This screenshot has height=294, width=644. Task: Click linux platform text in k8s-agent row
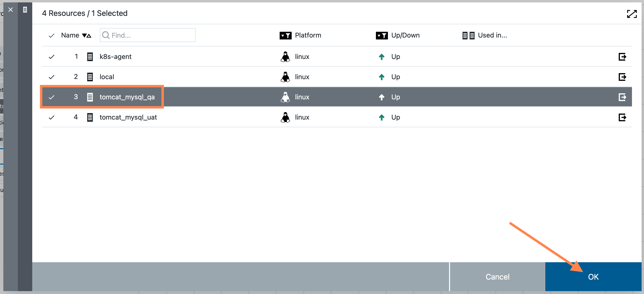[x=302, y=57]
